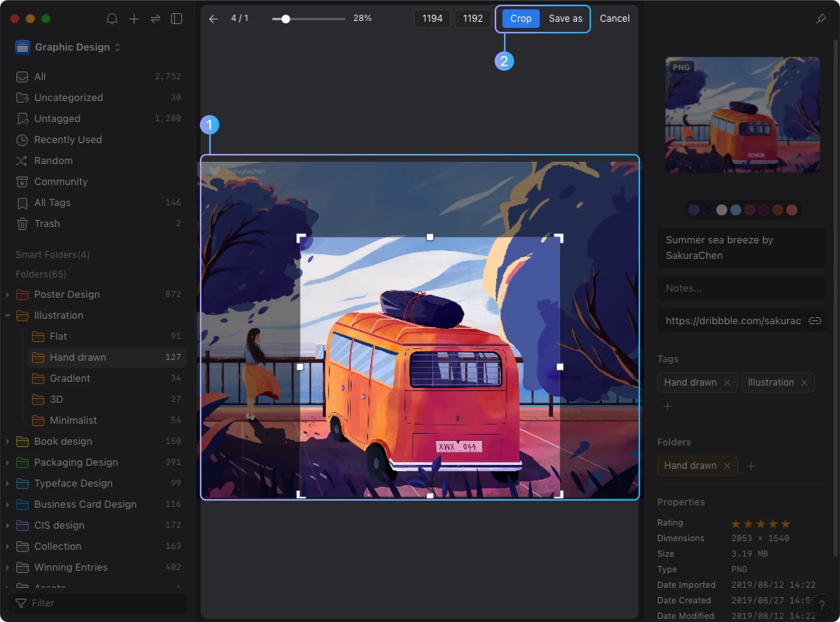
Task: Click the Notes input field
Action: point(742,288)
